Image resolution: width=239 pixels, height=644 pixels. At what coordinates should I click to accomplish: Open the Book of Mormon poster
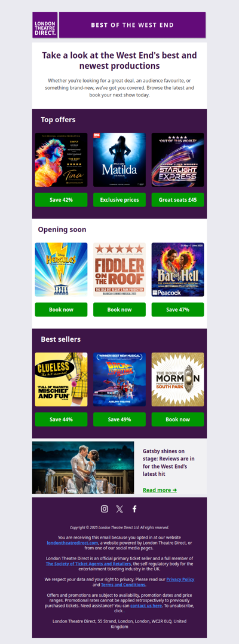(x=177, y=379)
